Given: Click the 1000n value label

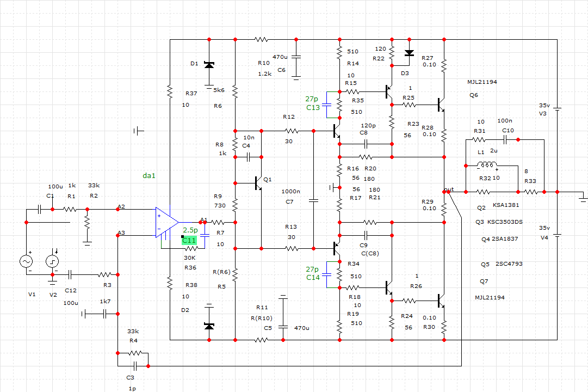Looking at the screenshot, I should coord(290,192).
